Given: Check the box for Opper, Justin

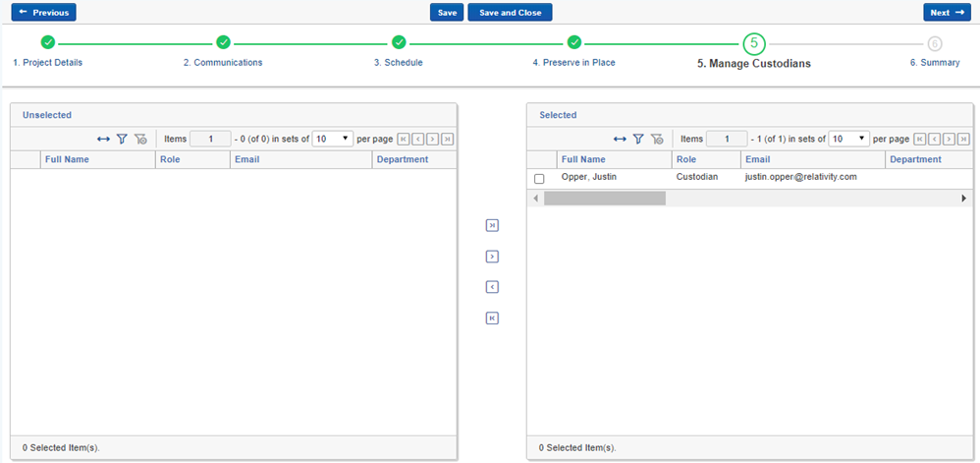Looking at the screenshot, I should click(539, 179).
